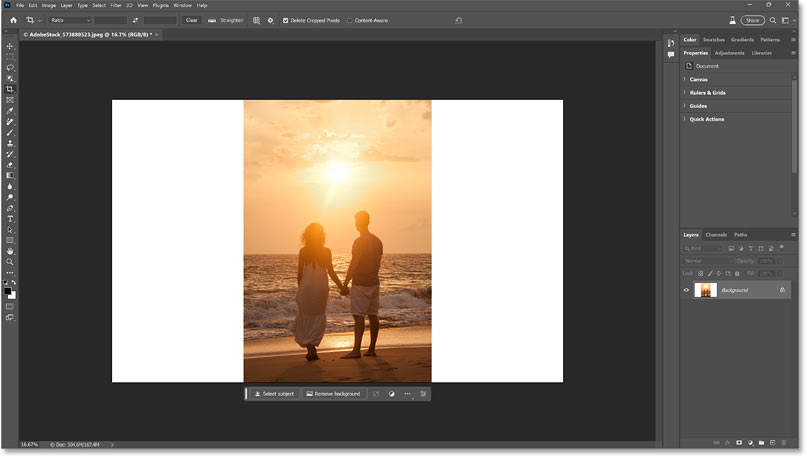This screenshot has width=807, height=458.
Task: Open the workspace switcher dropdown
Action: (x=786, y=20)
